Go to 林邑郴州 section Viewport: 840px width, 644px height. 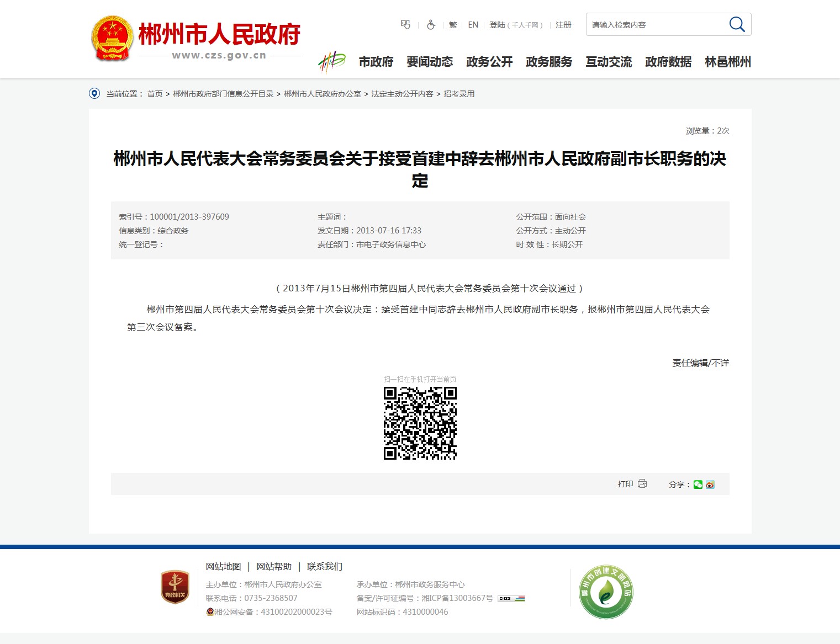(728, 62)
